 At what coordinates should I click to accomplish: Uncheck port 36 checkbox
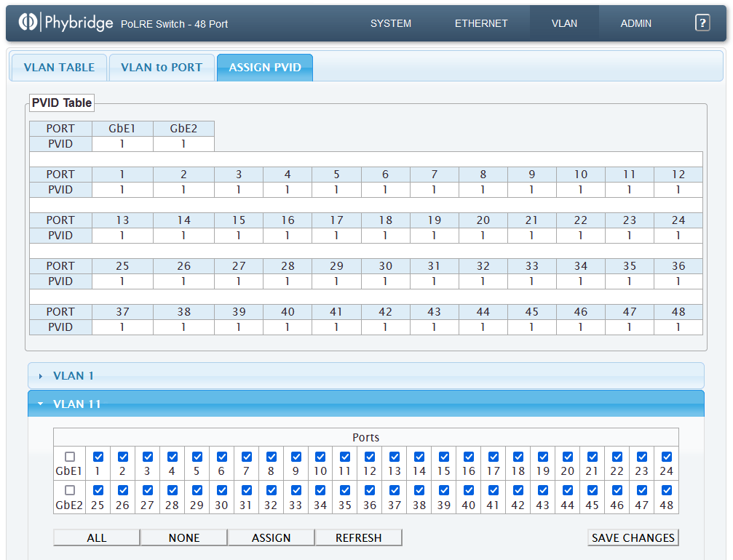[370, 490]
